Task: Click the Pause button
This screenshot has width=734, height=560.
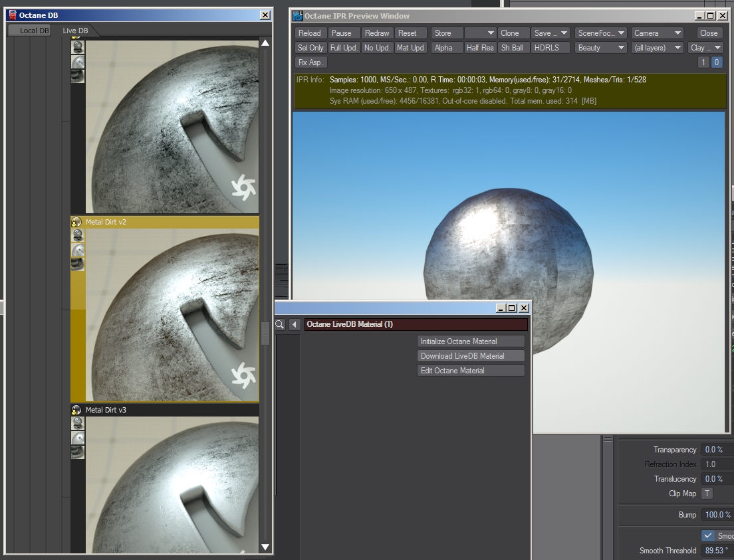Action: pos(344,33)
